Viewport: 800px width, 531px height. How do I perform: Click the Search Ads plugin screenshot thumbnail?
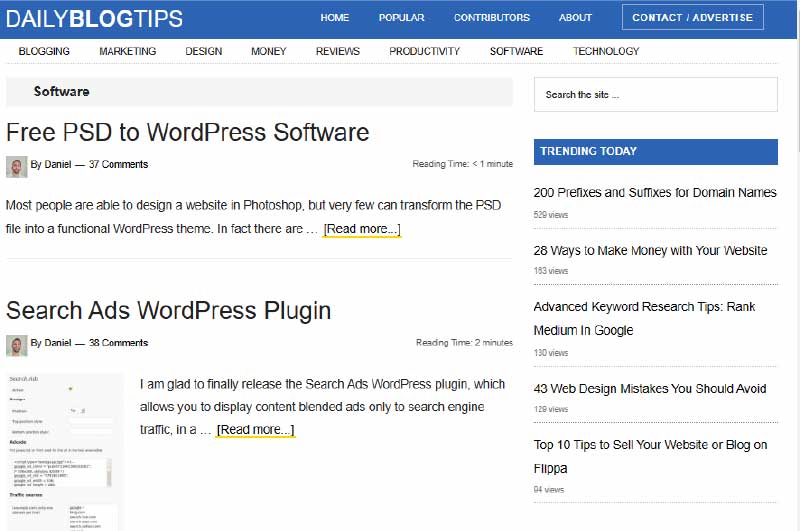tap(64, 452)
